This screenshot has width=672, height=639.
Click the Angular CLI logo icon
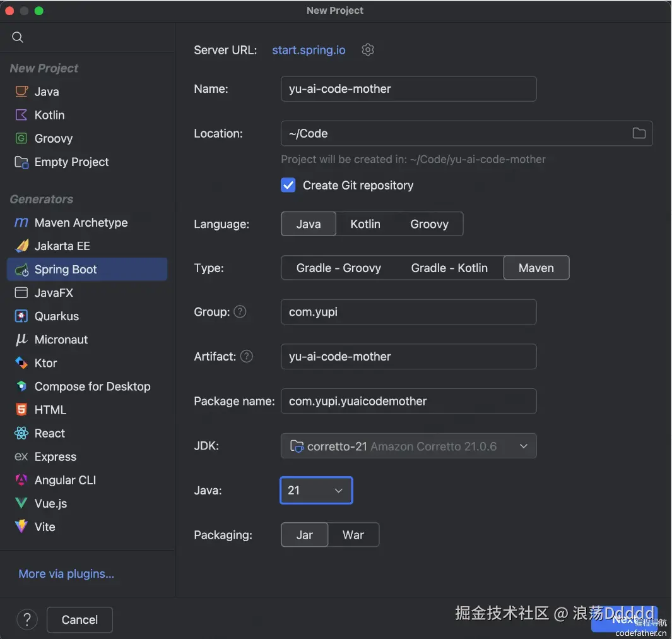pyautogui.click(x=21, y=480)
